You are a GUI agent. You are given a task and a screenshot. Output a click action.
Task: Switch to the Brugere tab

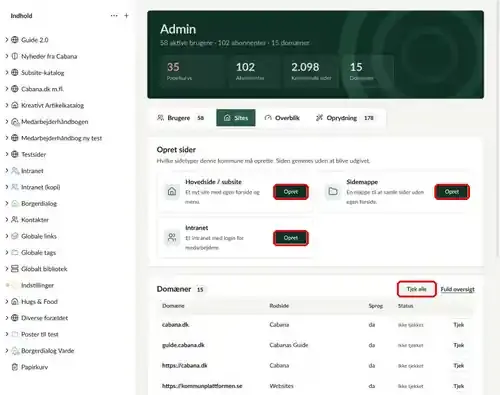[x=180, y=118]
